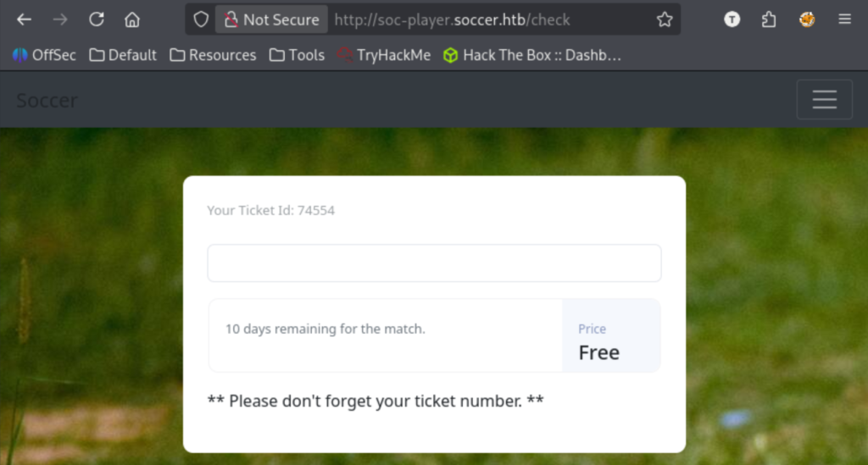
Task: Toggle the Soccer navbar hamburger menu
Action: (x=824, y=100)
